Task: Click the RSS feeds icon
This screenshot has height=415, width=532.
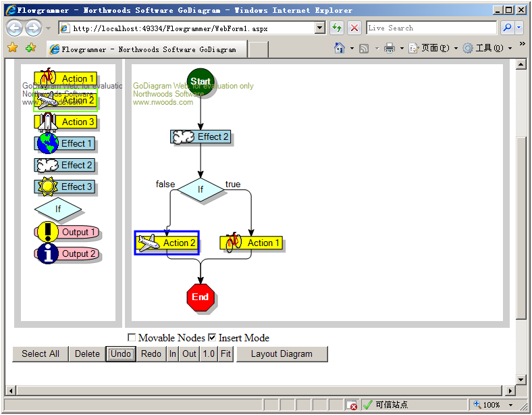Action: tap(364, 49)
